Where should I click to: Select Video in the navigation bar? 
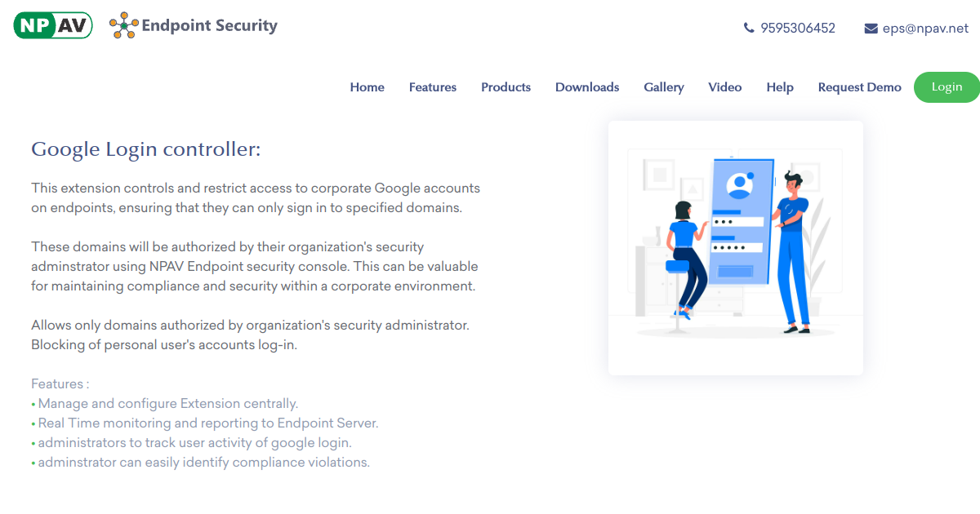coord(725,87)
